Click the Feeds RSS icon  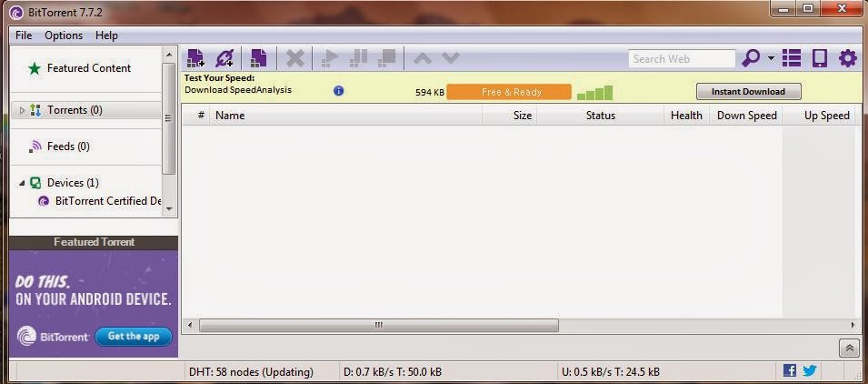36,146
